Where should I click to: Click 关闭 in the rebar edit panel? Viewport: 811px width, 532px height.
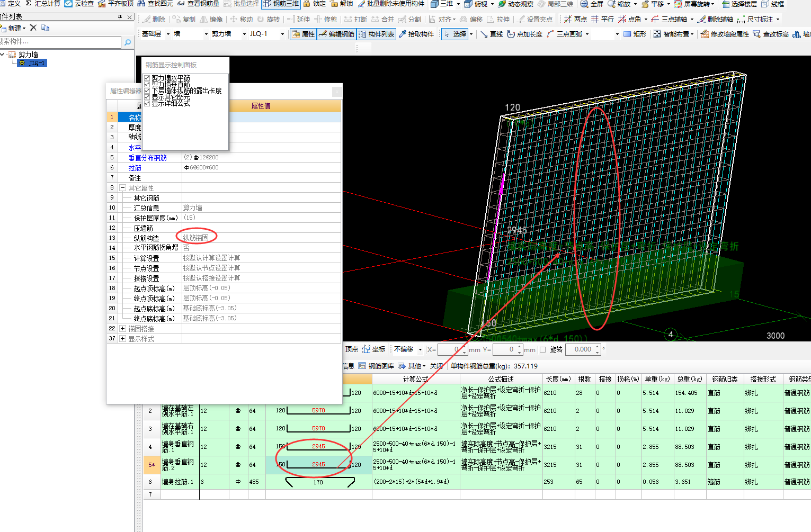point(436,365)
